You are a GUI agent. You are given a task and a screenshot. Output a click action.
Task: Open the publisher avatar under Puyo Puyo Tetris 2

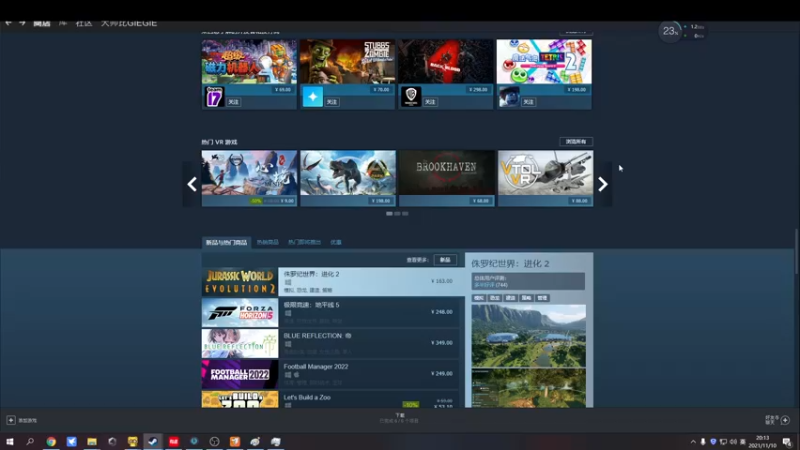[509, 97]
